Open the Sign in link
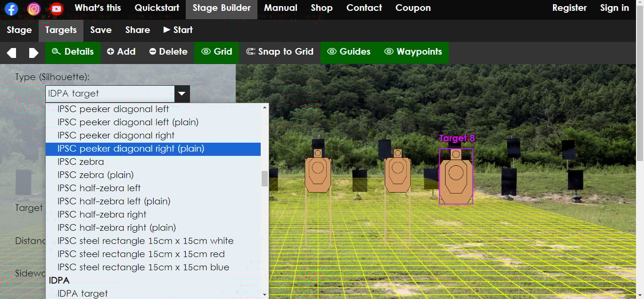 tap(614, 8)
